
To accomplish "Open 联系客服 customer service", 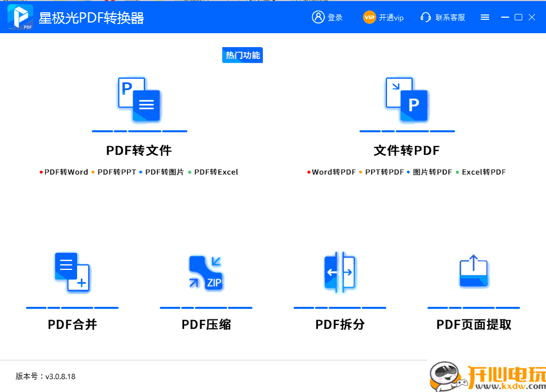I will (x=443, y=17).
